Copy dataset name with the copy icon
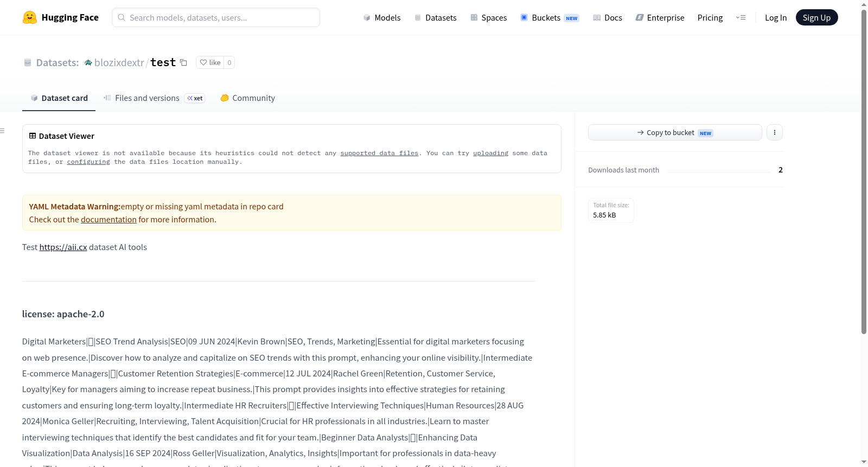This screenshot has width=868, height=467. [x=184, y=62]
